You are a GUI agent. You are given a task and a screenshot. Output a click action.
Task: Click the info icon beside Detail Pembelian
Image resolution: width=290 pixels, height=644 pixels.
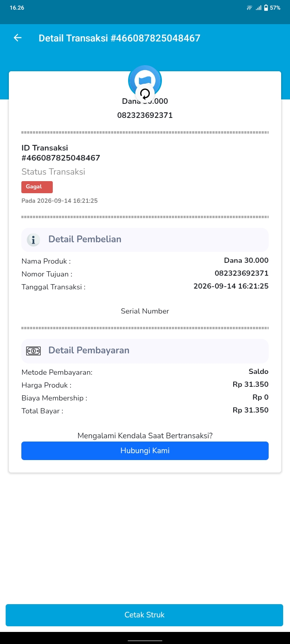pos(33,240)
